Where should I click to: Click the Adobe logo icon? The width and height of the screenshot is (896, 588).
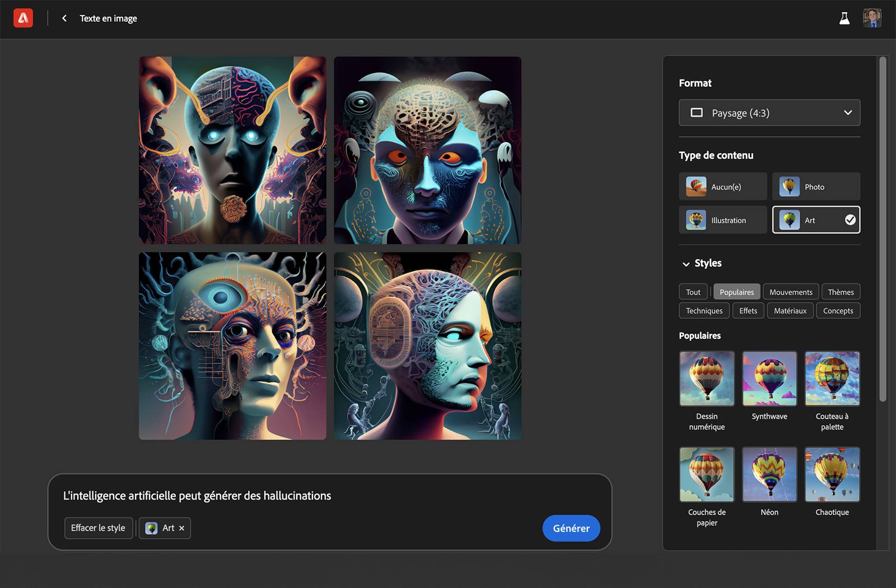point(23,17)
